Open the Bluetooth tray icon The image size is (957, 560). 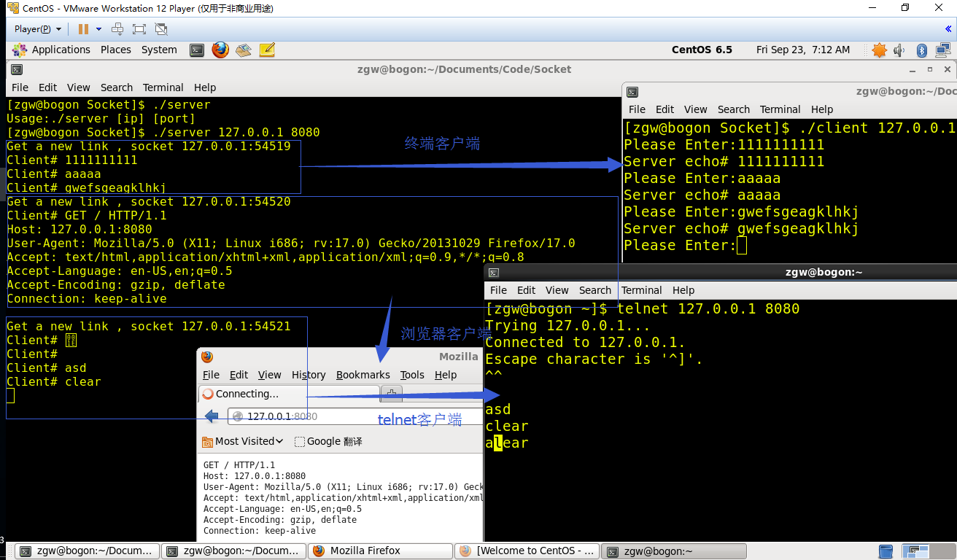click(x=921, y=50)
